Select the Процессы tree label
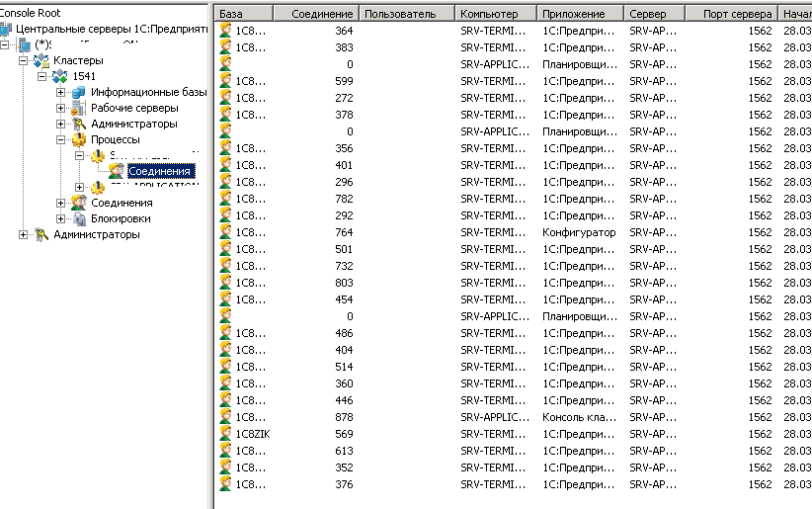Viewport: 812px width, 509px height. [x=116, y=140]
